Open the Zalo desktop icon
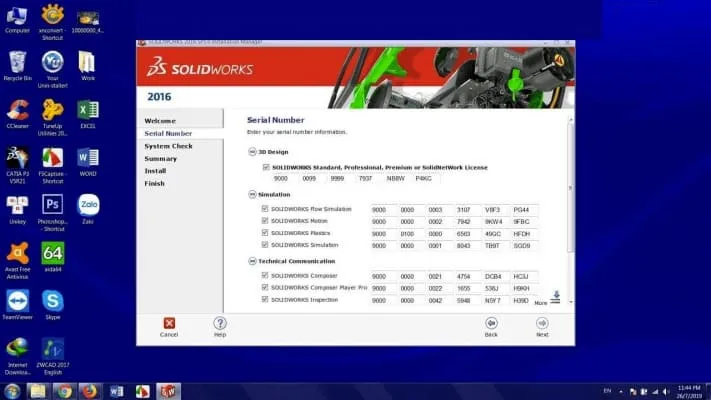 (x=88, y=210)
